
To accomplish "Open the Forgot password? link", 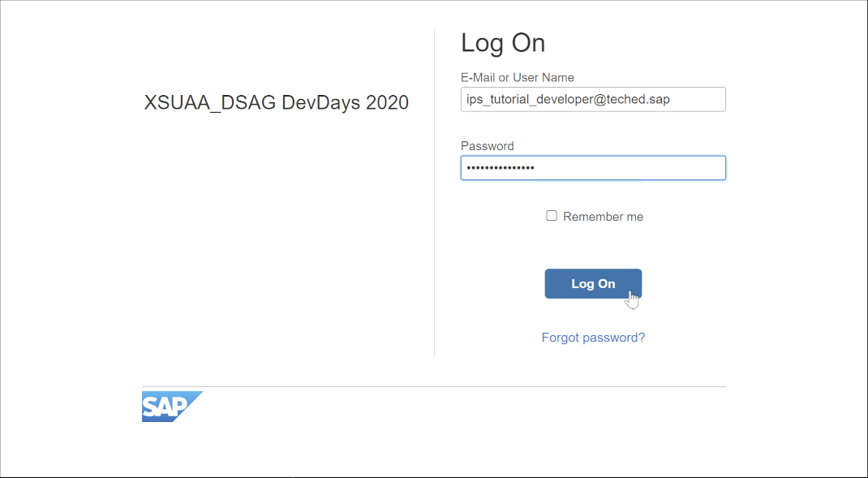I will click(593, 338).
